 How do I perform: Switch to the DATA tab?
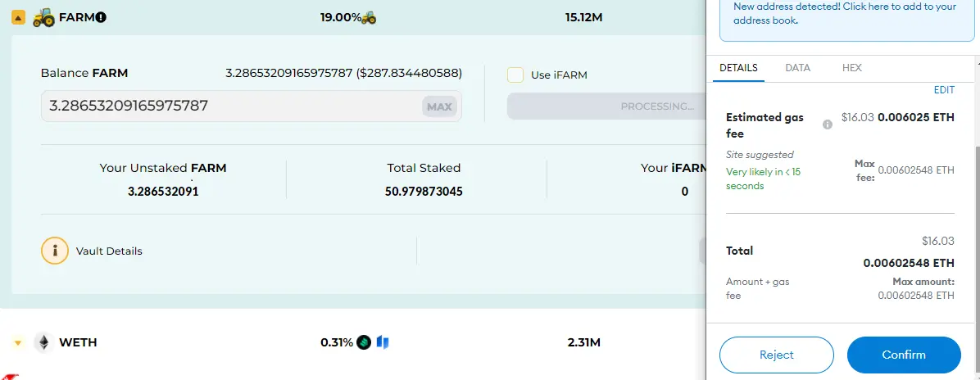pos(797,68)
